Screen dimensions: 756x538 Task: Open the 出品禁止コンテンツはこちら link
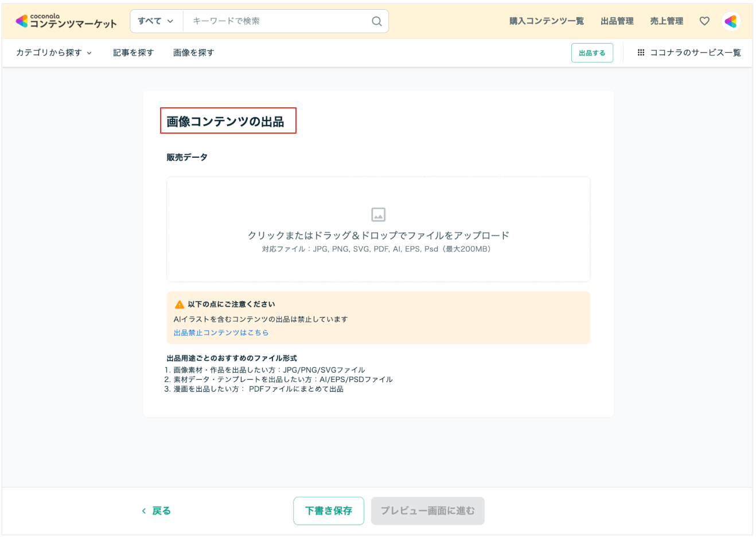pyautogui.click(x=222, y=332)
